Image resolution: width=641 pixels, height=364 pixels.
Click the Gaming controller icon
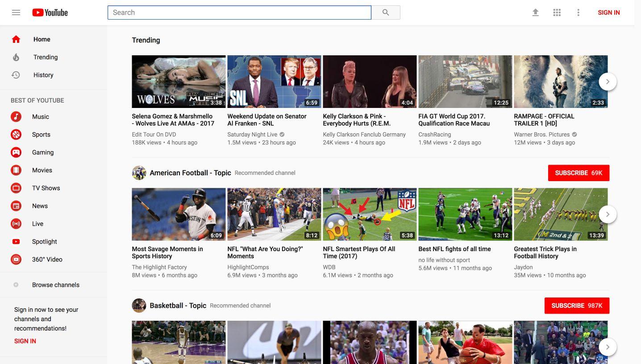pyautogui.click(x=16, y=152)
